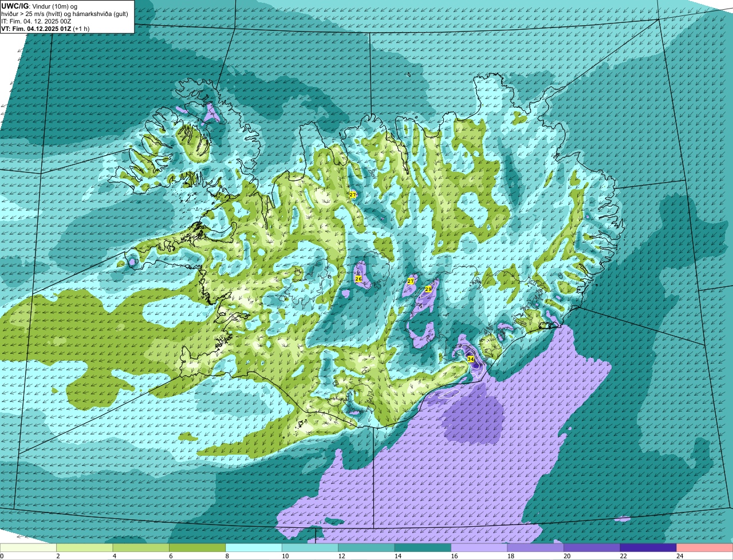Image resolution: width=733 pixels, height=560 pixels.
Task: Click the yellow 26 gust label
Action: [358, 279]
